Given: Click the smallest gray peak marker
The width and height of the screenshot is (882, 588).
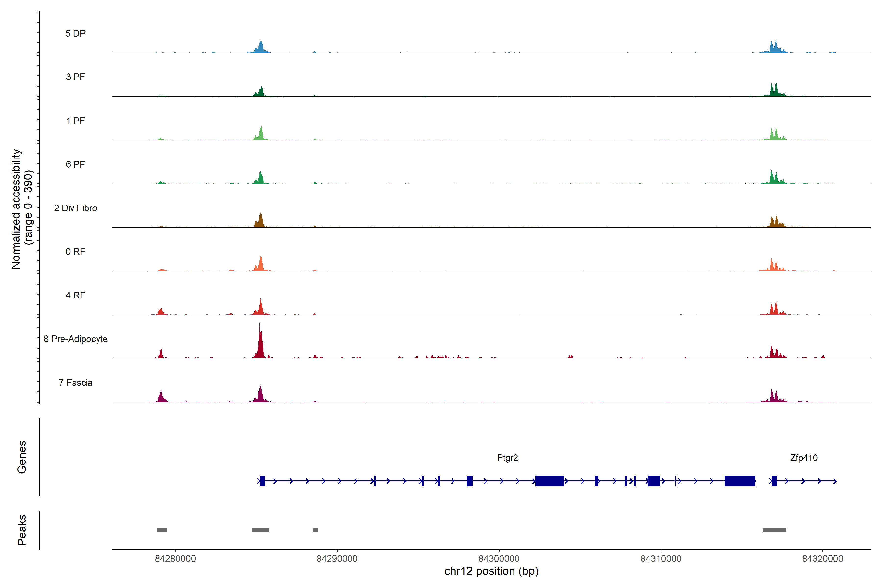Looking at the screenshot, I should coord(315,530).
